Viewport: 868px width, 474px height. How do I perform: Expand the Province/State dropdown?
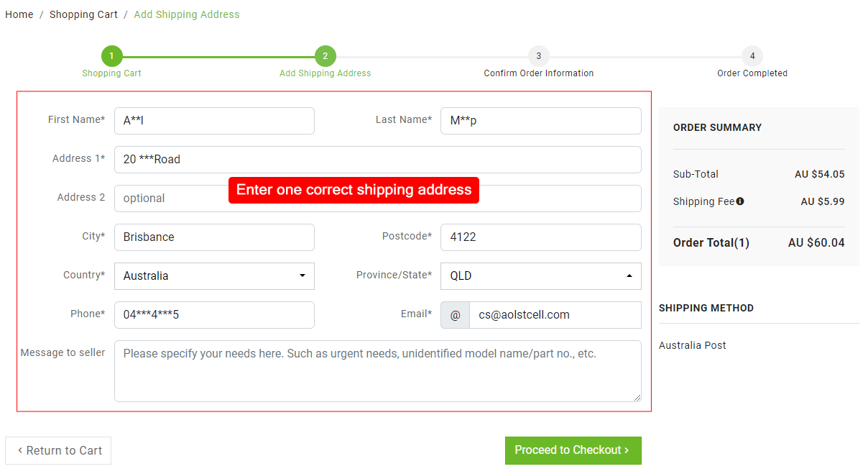coord(540,276)
